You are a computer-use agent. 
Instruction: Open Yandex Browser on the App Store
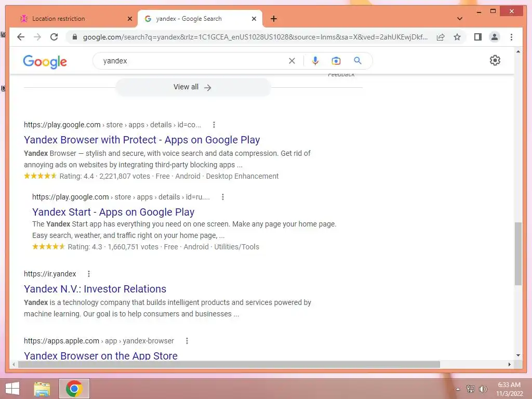[x=101, y=355]
